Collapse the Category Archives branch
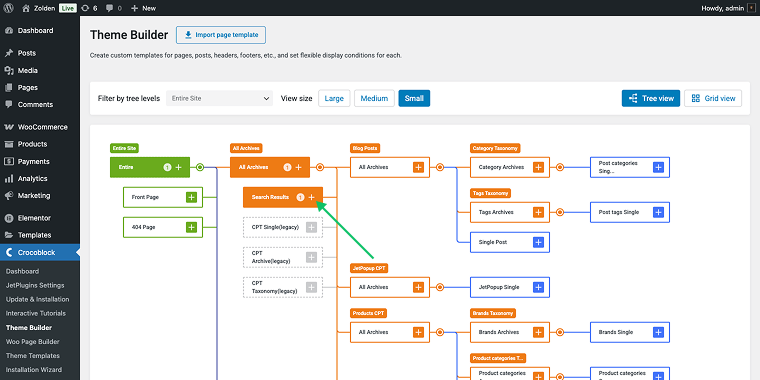This screenshot has height=380, width=760. coord(560,167)
